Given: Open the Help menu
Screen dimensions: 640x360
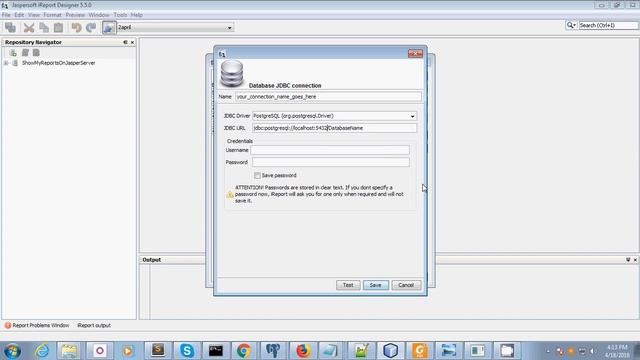Looking at the screenshot, I should tap(137, 15).
